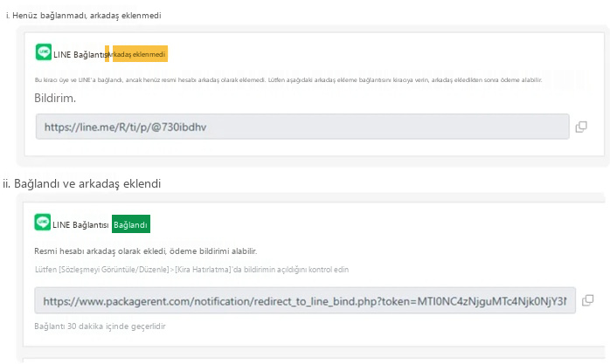Click the green 'Bağlandı' status badge
The height and width of the screenshot is (364, 610).
(x=131, y=224)
